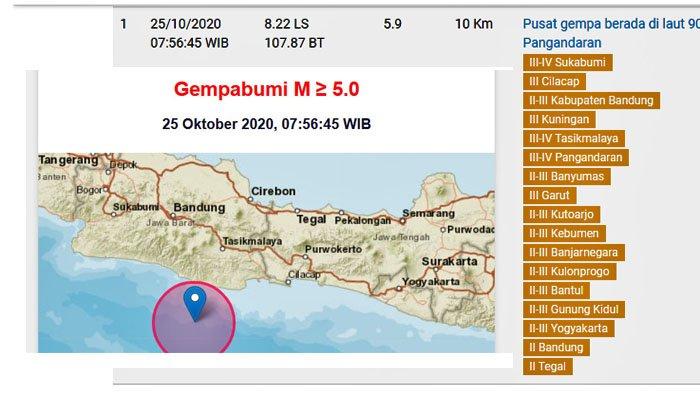700x393 pixels.
Task: Click the Tasikmalaya city marker on the map
Action: pos(222,249)
